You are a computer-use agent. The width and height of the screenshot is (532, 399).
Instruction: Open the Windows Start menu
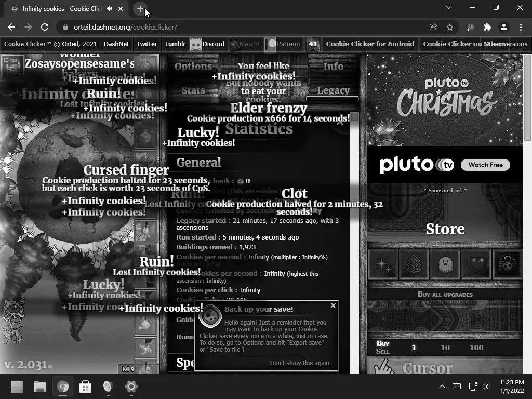[x=17, y=387]
